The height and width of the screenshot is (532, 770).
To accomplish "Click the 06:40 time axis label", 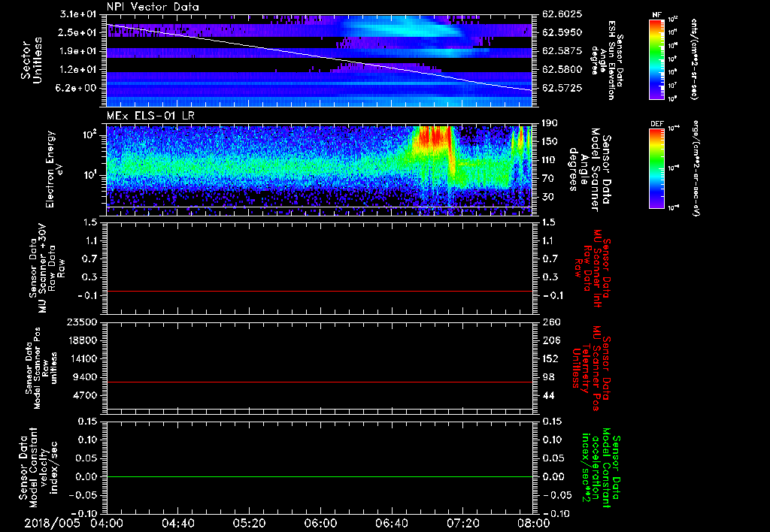I will point(393,523).
